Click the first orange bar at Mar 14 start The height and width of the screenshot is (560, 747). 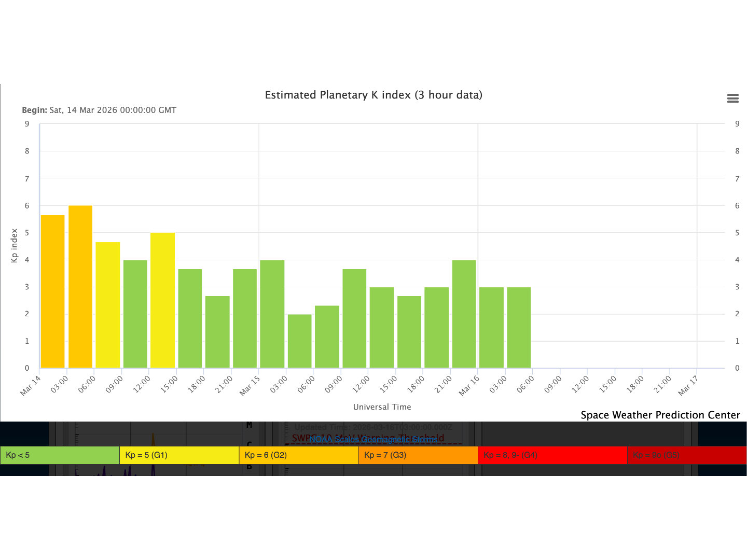pyautogui.click(x=52, y=291)
